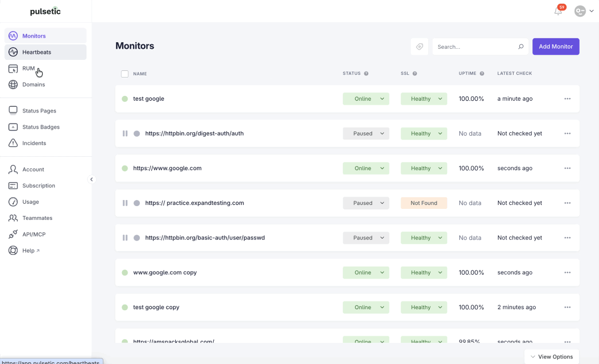Click the Usage gauge icon

13,202
